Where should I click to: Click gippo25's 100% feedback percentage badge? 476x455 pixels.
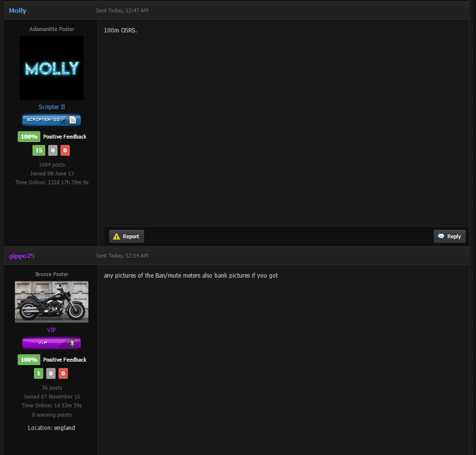point(29,360)
